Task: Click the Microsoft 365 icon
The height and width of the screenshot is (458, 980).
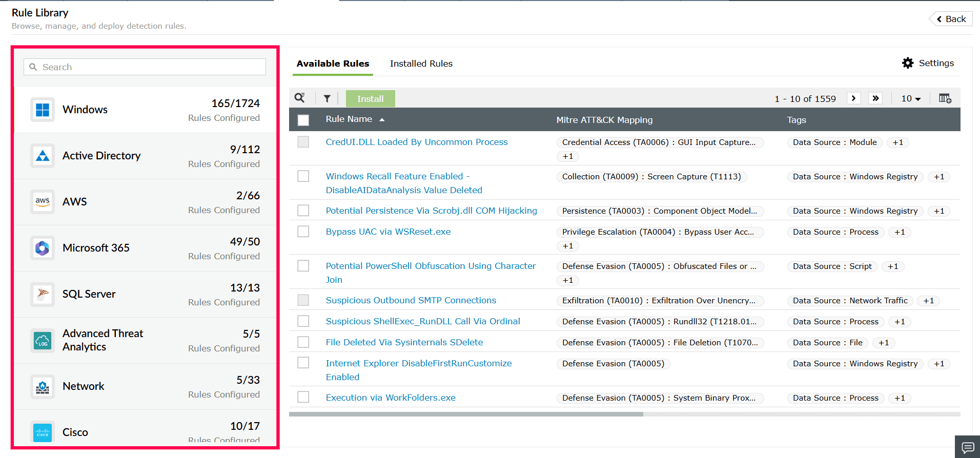Action: pyautogui.click(x=43, y=248)
